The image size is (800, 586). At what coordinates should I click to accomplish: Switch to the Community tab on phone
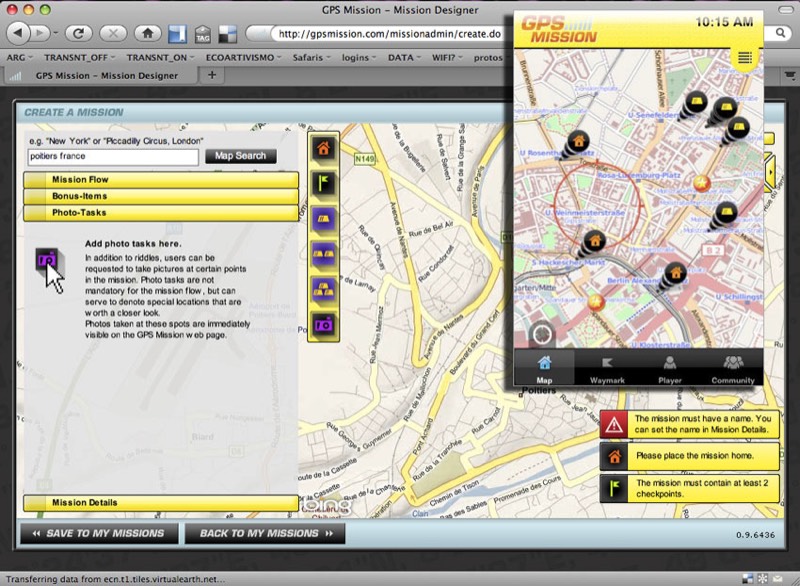pos(733,368)
